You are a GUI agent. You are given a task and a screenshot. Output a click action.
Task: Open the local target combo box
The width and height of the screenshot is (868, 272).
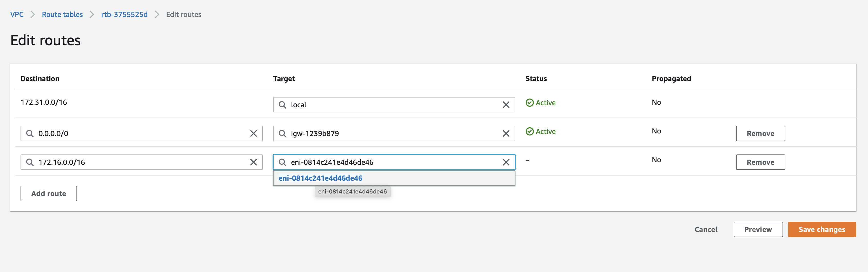391,105
